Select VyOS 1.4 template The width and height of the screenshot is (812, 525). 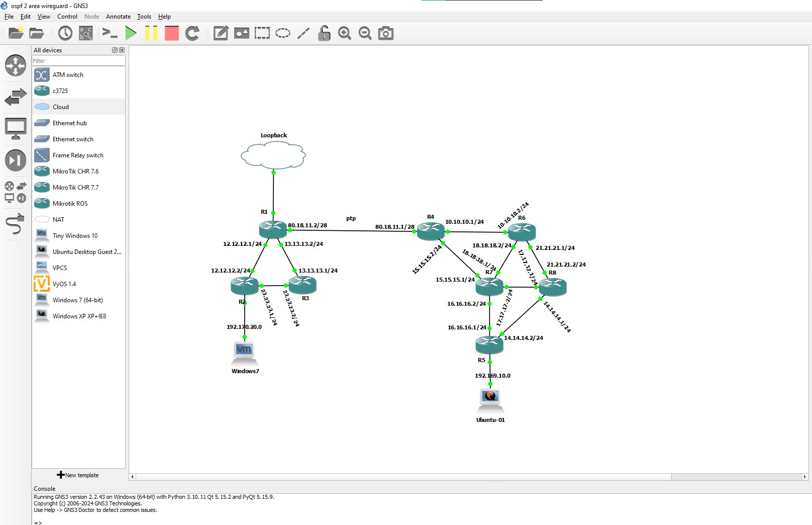78,284
